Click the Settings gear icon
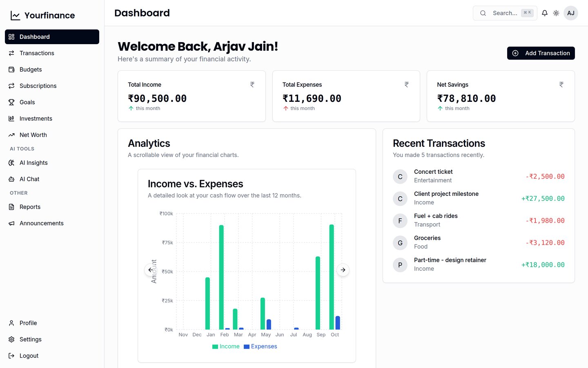 (11, 339)
